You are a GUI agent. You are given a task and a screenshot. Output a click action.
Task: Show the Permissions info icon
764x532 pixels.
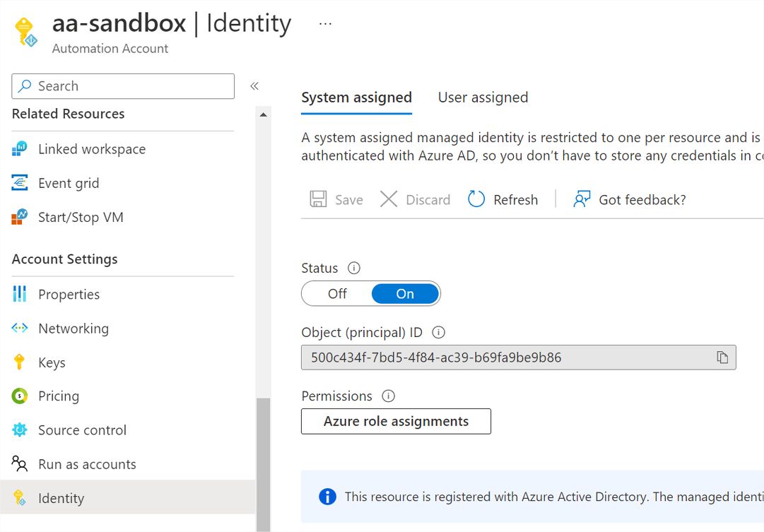pyautogui.click(x=388, y=396)
